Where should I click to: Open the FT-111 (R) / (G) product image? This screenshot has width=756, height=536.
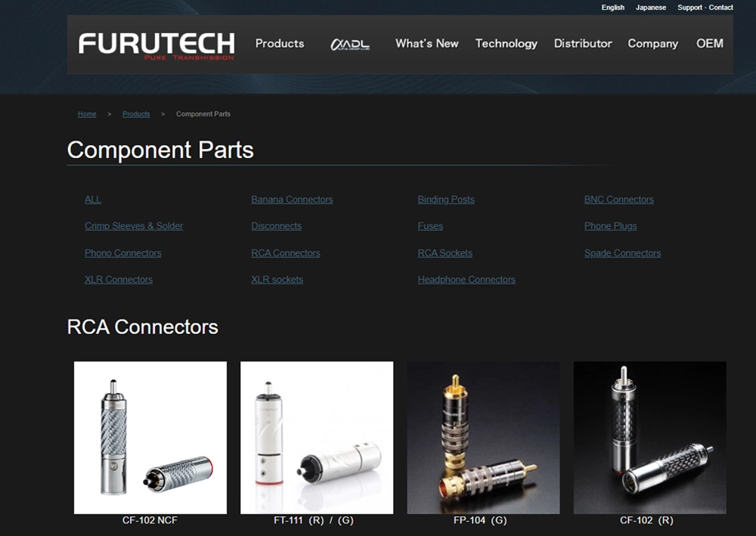point(317,438)
